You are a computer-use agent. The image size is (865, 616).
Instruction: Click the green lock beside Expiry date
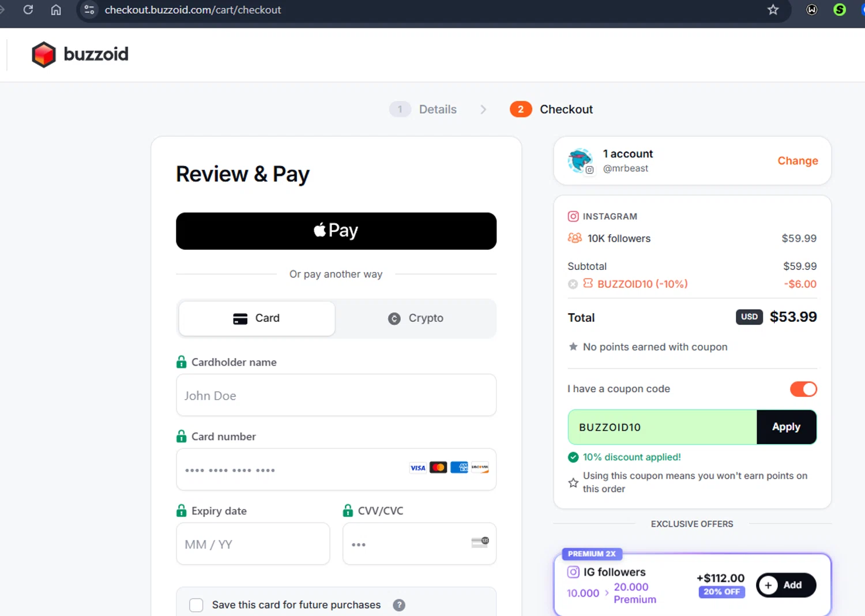(181, 510)
